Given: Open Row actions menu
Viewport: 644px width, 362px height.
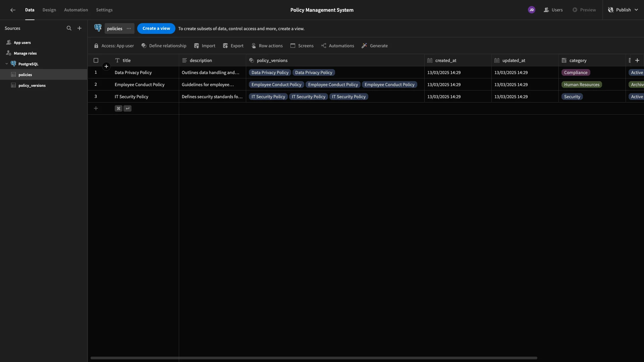Looking at the screenshot, I should coord(267,46).
